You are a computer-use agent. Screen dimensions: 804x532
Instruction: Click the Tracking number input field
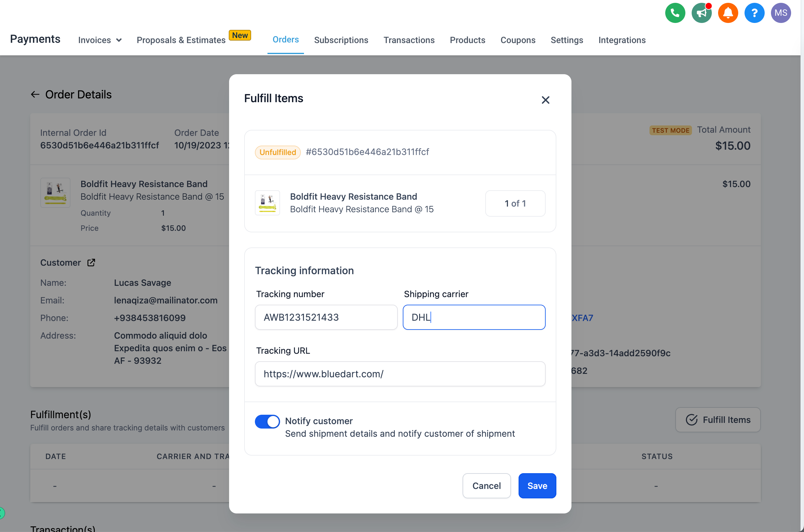(326, 317)
